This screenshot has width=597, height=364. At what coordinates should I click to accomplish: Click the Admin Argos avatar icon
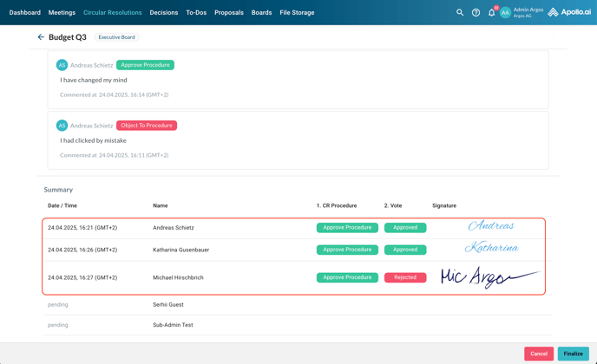pos(505,13)
